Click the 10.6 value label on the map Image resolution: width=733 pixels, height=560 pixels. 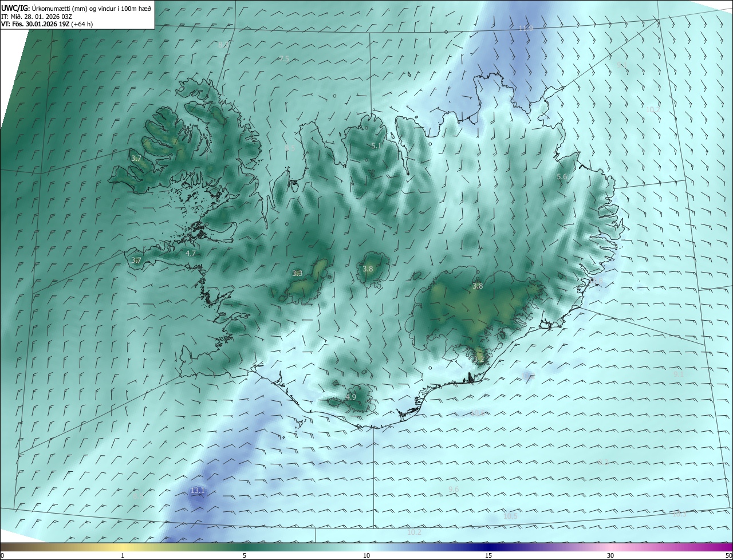tap(477, 413)
